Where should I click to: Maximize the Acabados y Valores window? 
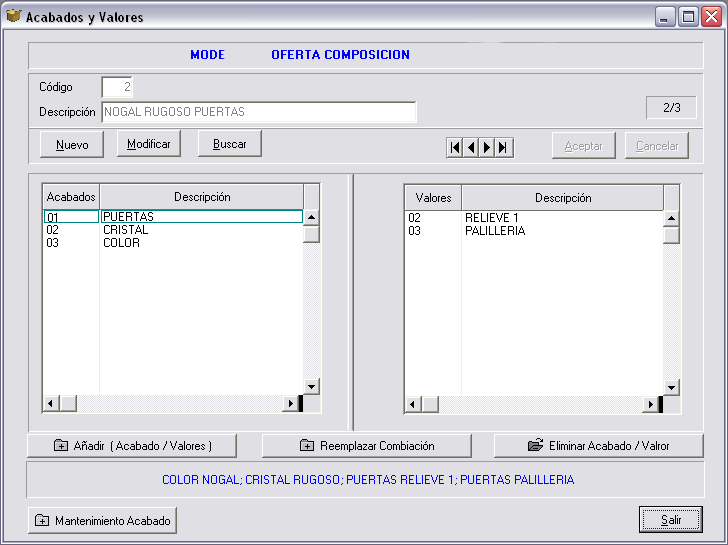(x=688, y=17)
